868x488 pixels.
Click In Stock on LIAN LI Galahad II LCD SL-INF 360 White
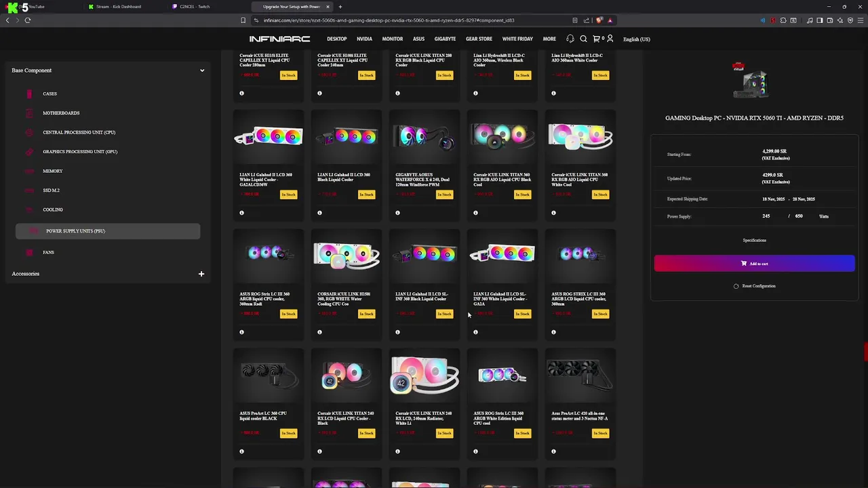522,314
